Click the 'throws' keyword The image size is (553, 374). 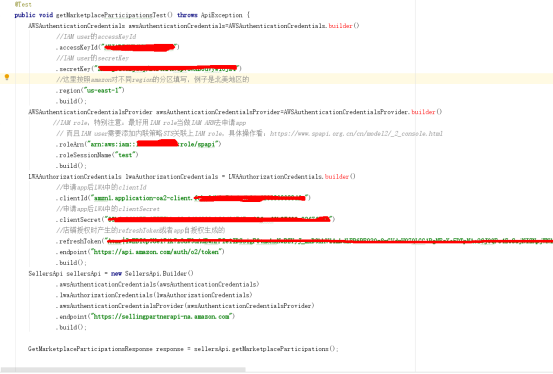point(187,15)
